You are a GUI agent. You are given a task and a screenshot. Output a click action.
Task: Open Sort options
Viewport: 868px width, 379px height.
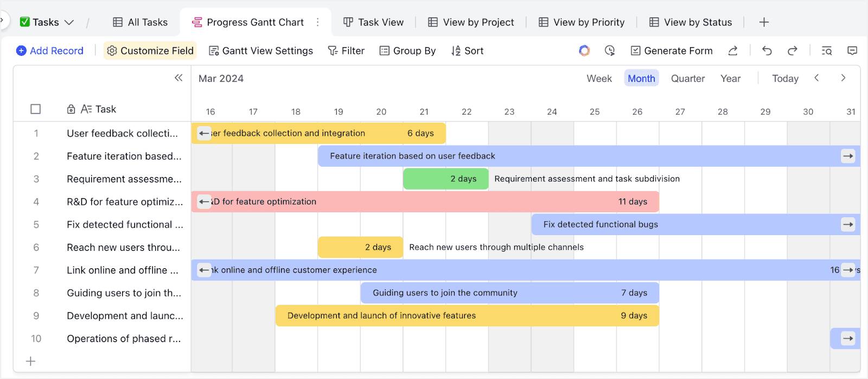click(467, 50)
